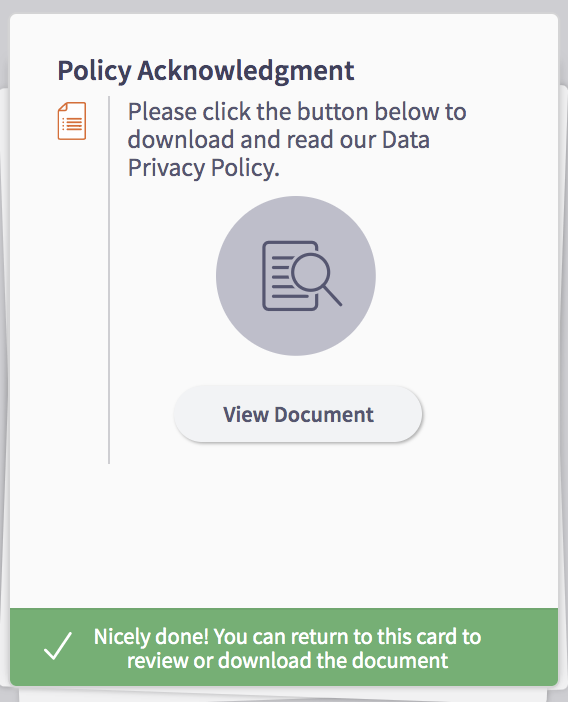Click the words 'Data Privacy Policy'

278,154
